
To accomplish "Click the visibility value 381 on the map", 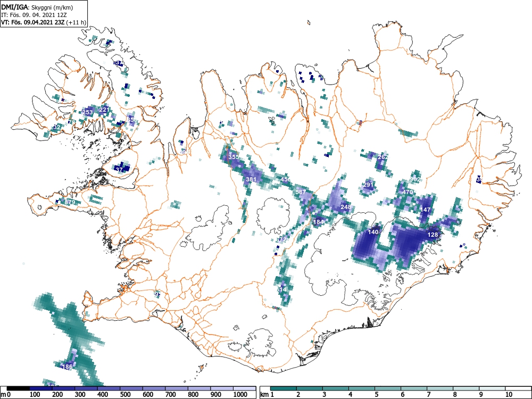I will tap(252, 179).
